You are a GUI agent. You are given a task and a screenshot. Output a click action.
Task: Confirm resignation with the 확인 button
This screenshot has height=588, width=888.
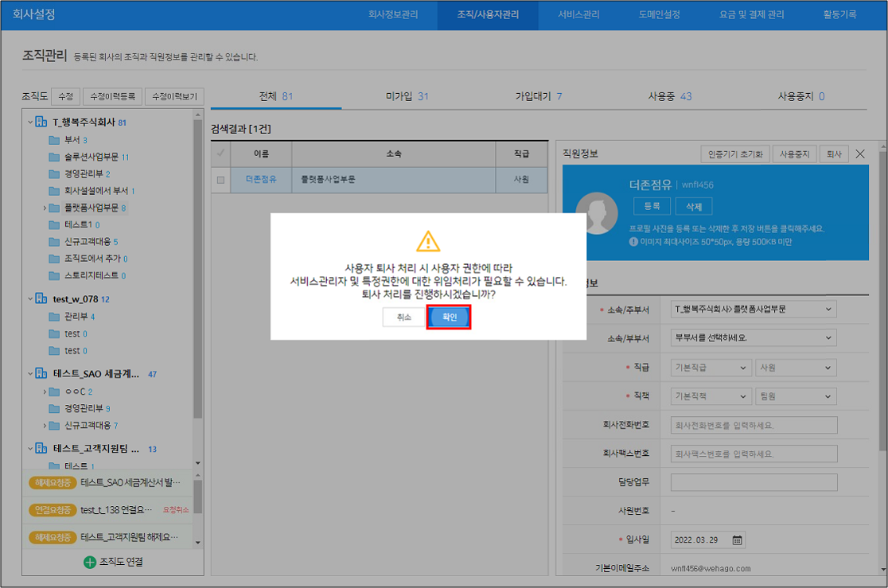tap(449, 317)
